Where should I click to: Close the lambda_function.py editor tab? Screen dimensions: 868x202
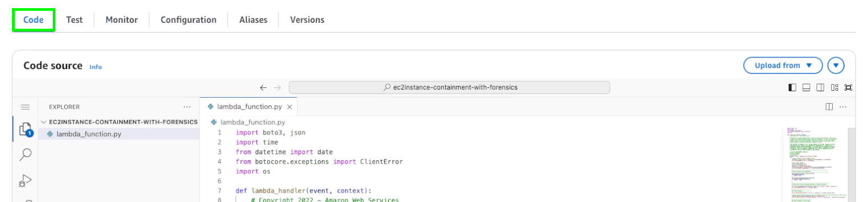(290, 107)
